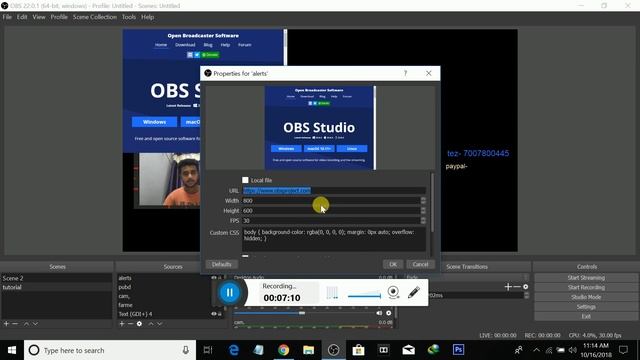Show hidden system tray icons

click(536, 350)
